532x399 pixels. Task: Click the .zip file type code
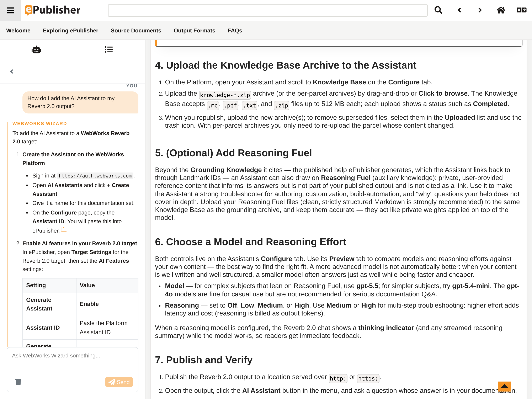(x=281, y=106)
